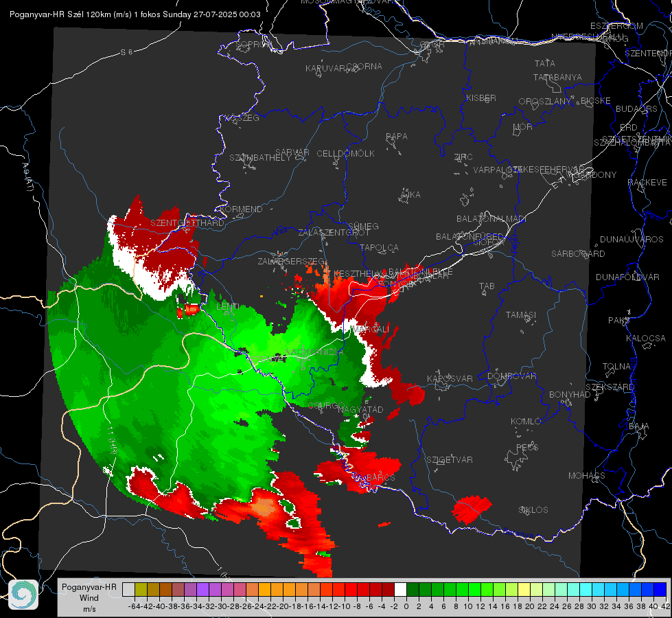The width and height of the screenshot is (672, 618).
Task: Click the TAPOLCA label
Action: point(379,247)
